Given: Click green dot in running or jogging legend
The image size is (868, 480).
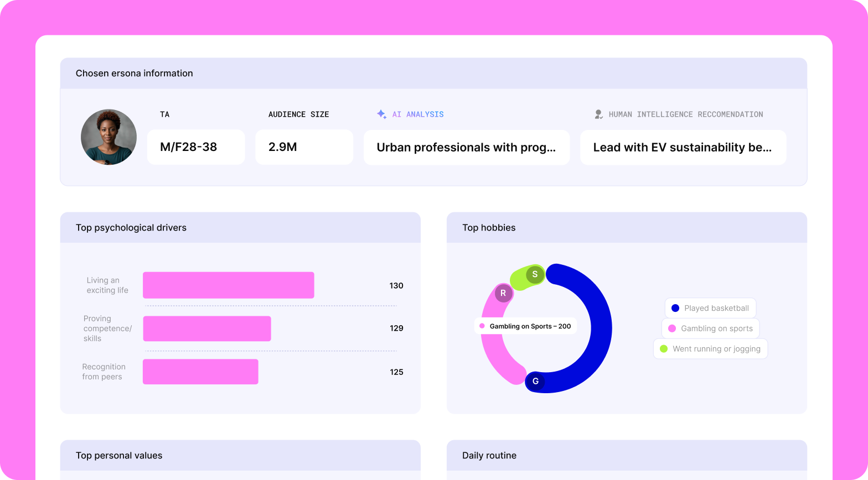Looking at the screenshot, I should tap(664, 349).
